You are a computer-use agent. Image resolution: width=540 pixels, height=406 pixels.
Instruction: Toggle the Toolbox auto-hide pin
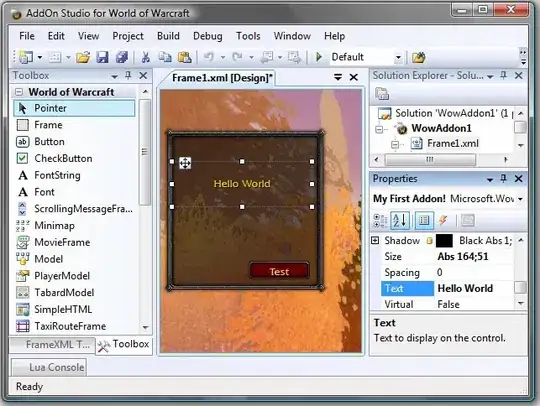point(128,75)
